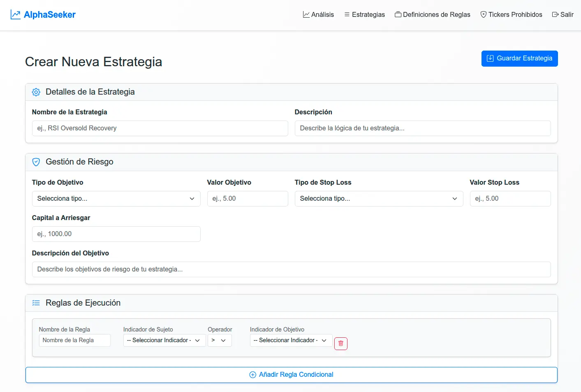Focus the Nombre de la Estrategia field
Image resolution: width=581 pixels, height=392 pixels.
point(160,128)
